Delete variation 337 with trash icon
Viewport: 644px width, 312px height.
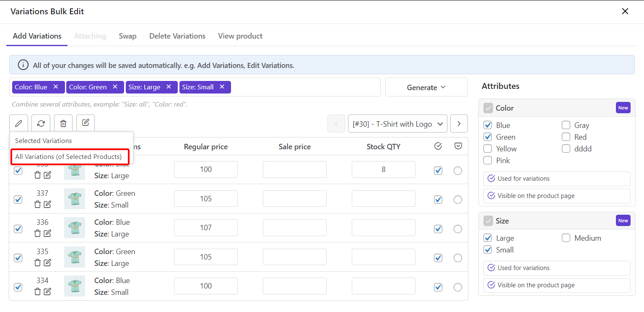point(37,204)
